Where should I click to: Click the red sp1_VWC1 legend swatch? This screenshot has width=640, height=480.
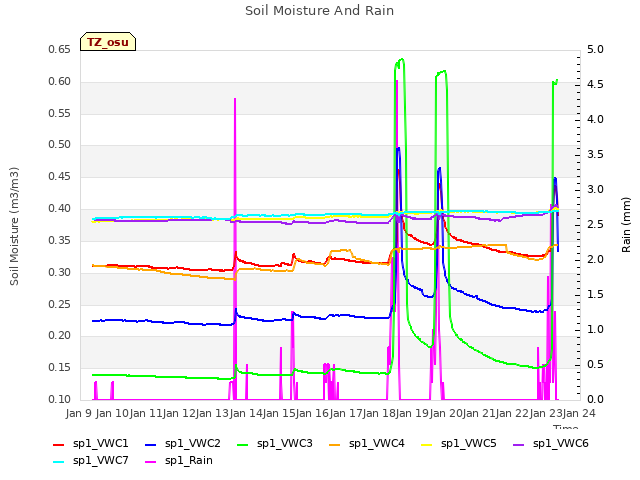coord(59,444)
